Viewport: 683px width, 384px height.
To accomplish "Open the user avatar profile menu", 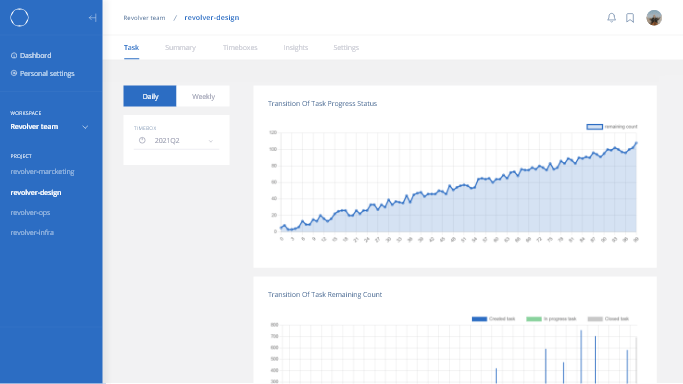I will click(654, 18).
